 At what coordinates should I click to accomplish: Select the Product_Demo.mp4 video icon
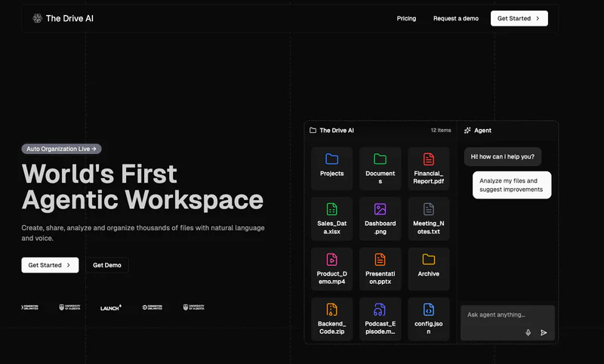331,259
